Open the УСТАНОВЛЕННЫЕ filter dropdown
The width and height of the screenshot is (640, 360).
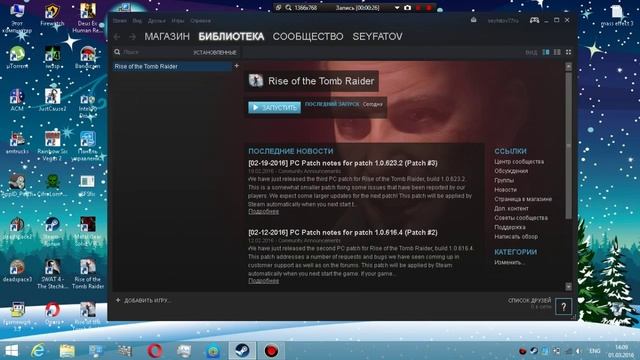click(x=215, y=52)
